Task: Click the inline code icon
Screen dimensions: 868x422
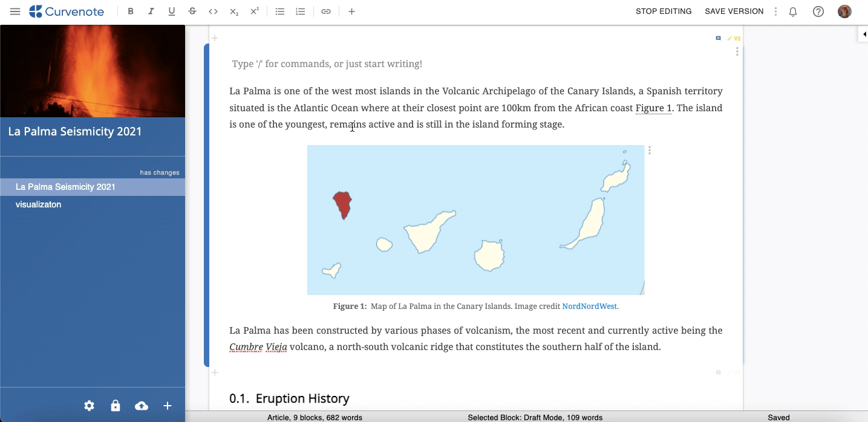Action: 213,11
